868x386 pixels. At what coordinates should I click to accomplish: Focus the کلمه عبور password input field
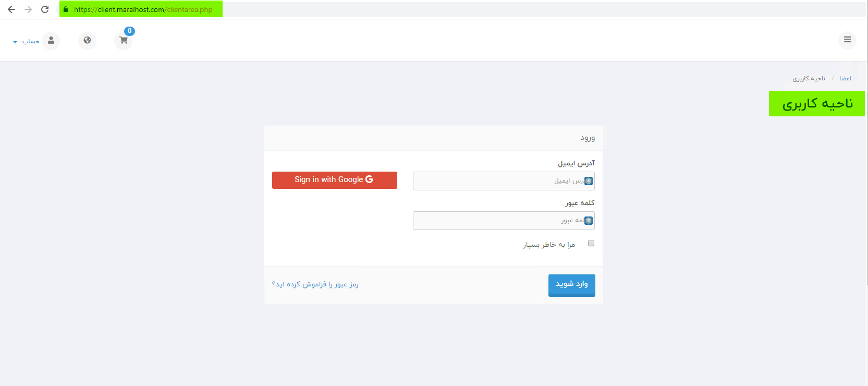[504, 221]
